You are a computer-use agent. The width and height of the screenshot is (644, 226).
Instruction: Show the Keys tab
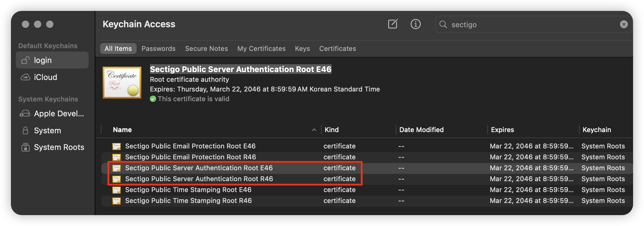coord(302,48)
